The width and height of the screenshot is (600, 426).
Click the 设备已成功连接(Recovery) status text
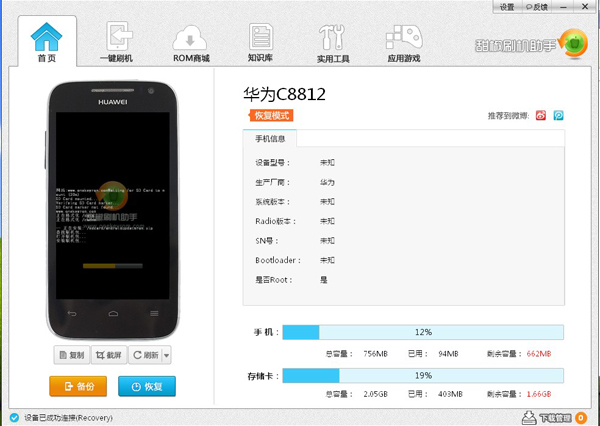tap(68, 418)
